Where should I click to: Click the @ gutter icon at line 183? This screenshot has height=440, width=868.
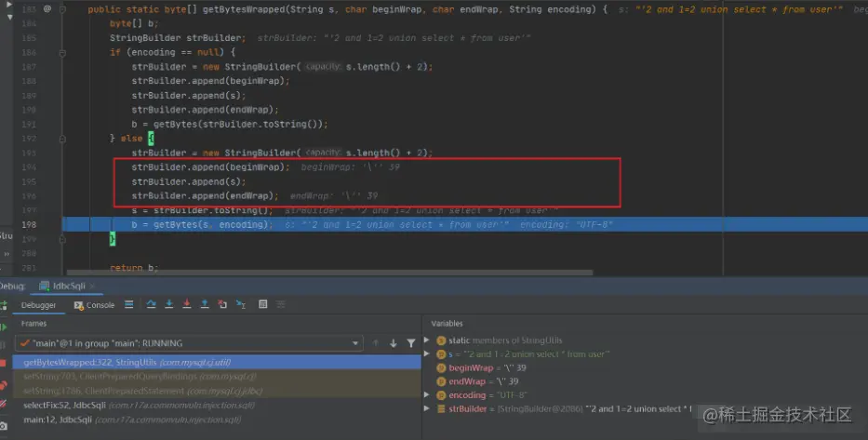pyautogui.click(x=47, y=9)
